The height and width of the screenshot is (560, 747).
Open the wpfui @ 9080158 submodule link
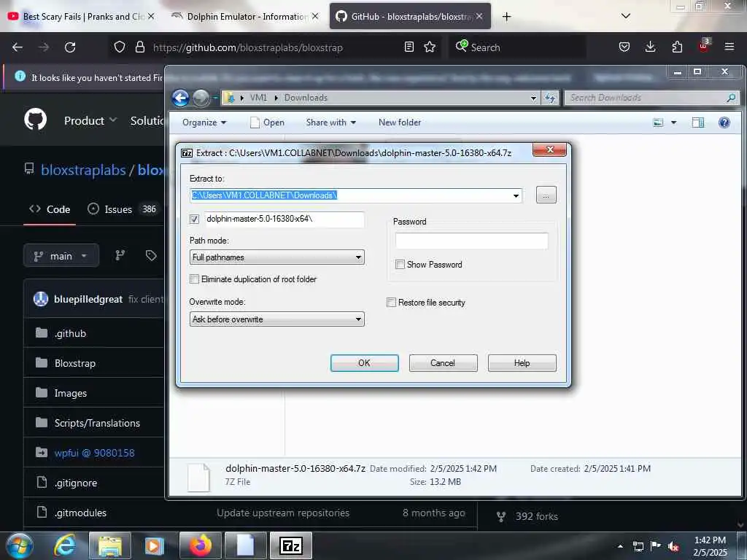coord(94,453)
